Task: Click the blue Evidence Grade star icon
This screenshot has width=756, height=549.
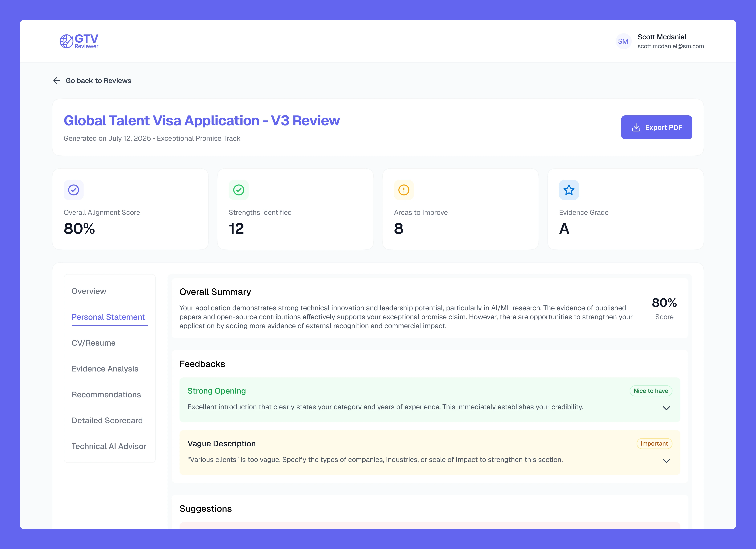Action: (569, 190)
